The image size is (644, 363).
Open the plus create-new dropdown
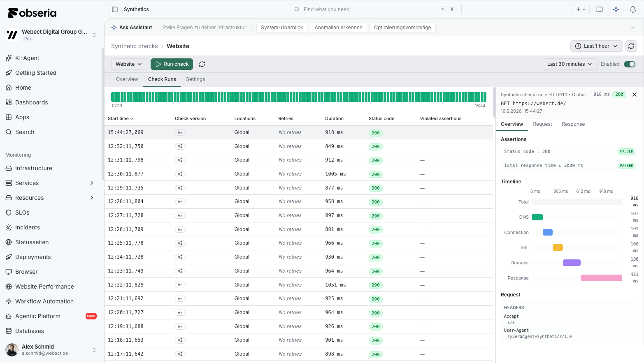(581, 9)
